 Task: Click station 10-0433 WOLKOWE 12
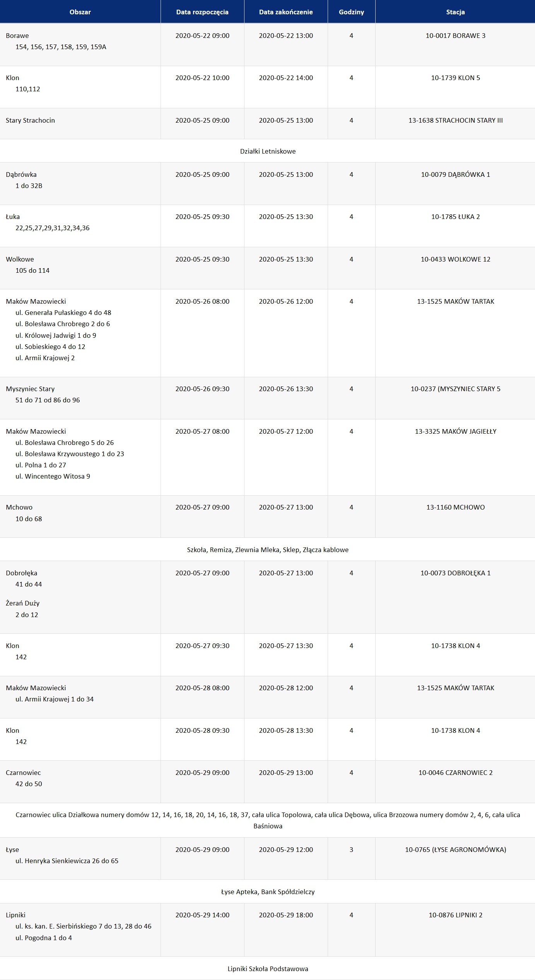click(x=455, y=259)
